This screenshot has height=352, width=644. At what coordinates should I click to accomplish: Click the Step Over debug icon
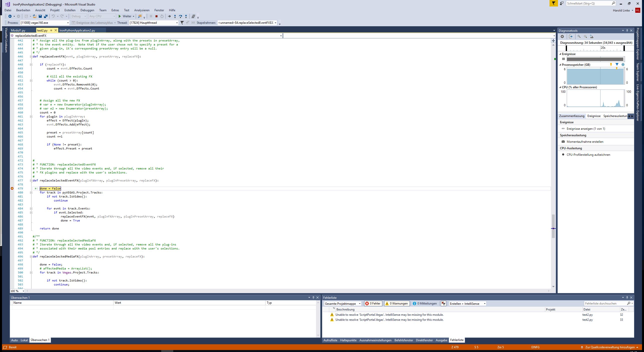tap(180, 16)
